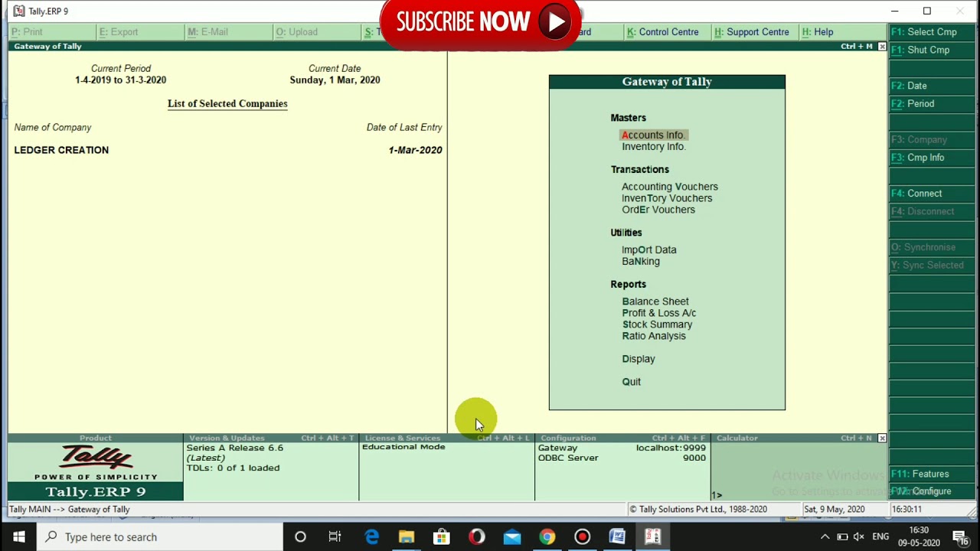This screenshot has width=980, height=551.
Task: Select Inventory Vouchers
Action: click(667, 198)
